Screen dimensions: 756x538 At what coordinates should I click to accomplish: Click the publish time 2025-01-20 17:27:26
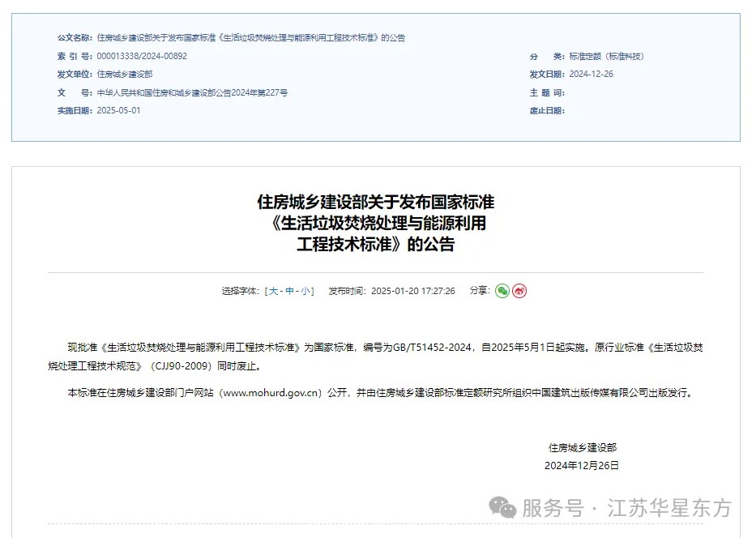(x=413, y=291)
